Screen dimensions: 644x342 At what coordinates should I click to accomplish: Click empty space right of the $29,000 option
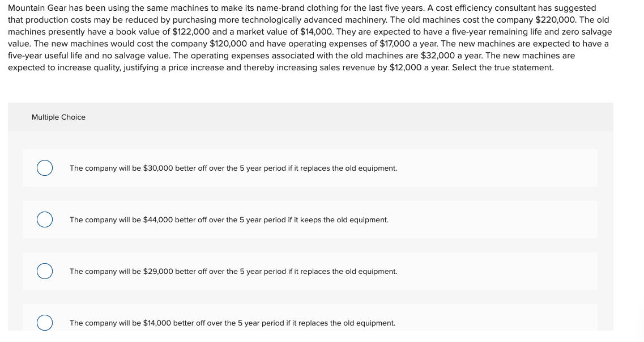point(497,271)
